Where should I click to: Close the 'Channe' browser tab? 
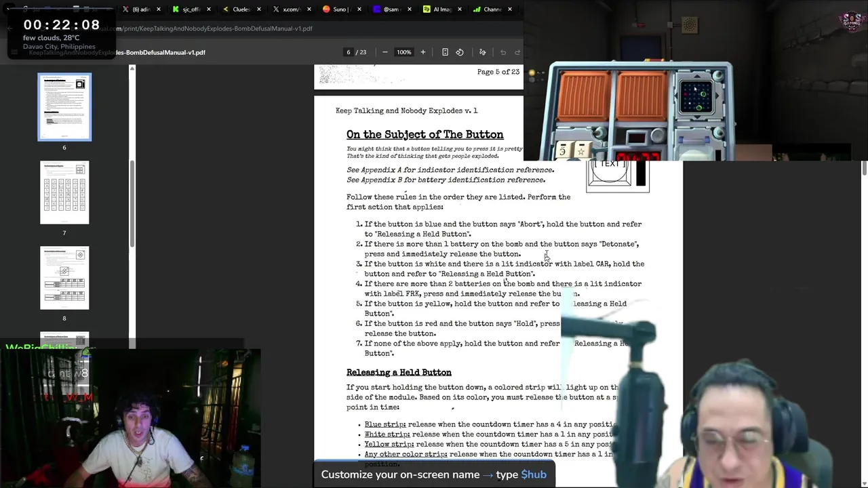pyautogui.click(x=510, y=9)
